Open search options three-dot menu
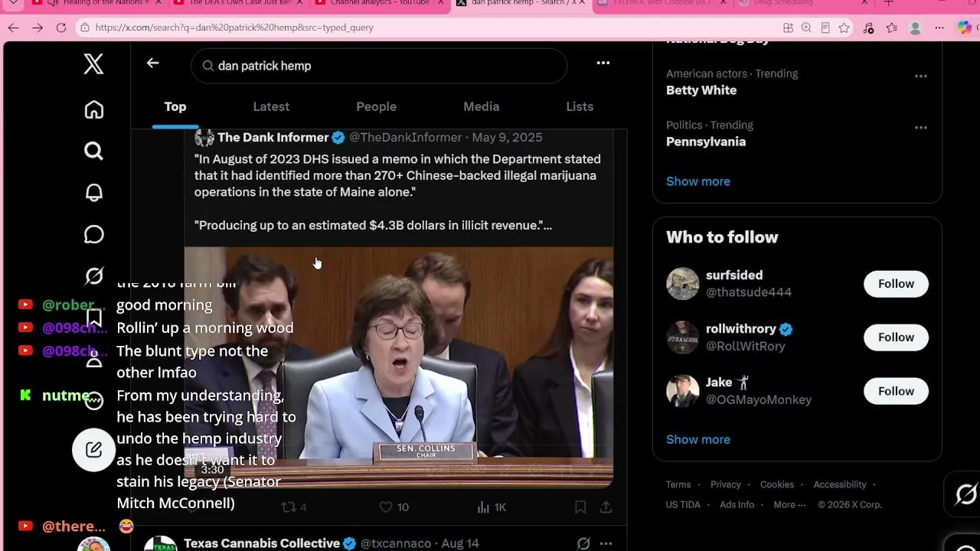The width and height of the screenshot is (980, 551). click(603, 64)
